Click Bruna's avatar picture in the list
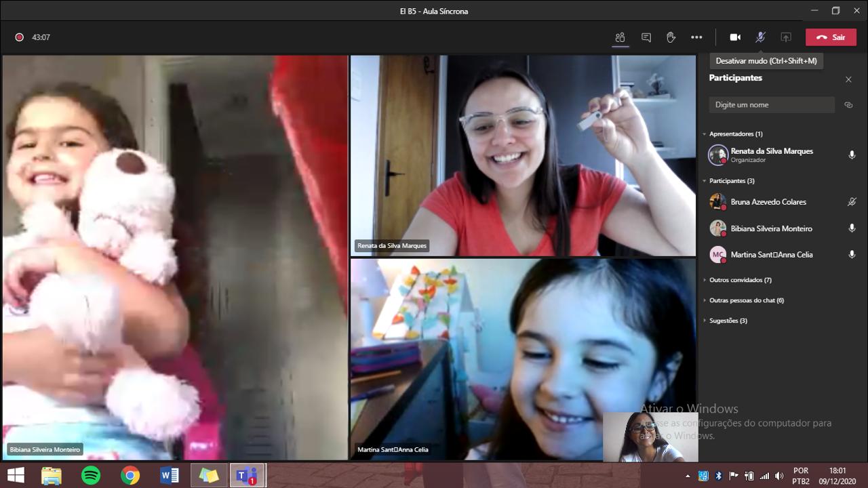Viewport: 868px width, 488px height. pos(717,202)
